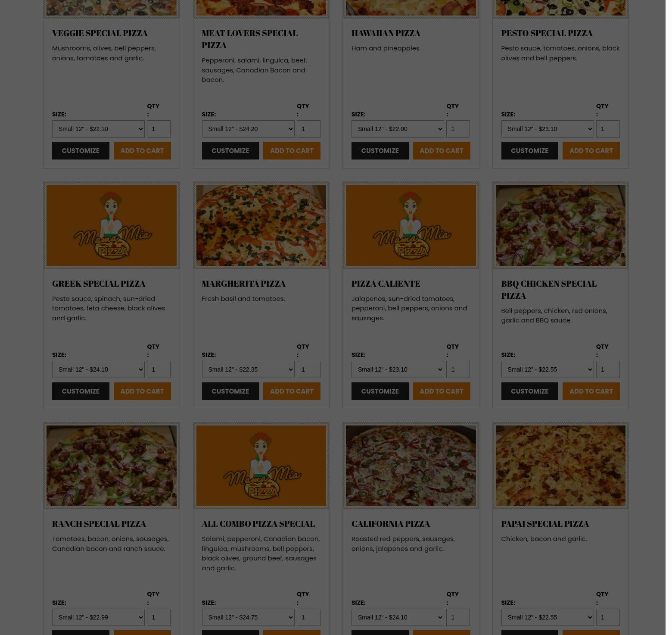Open the Greek Special Pizza size dropdown
Screen dimensions: 672x635
[x=98, y=369]
